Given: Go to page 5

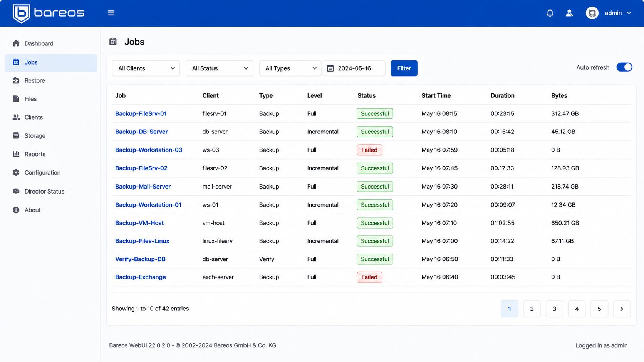Looking at the screenshot, I should pos(599,309).
